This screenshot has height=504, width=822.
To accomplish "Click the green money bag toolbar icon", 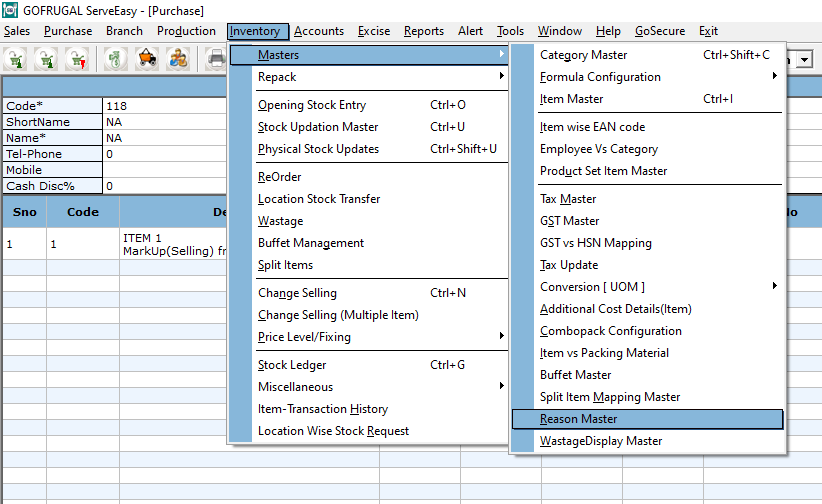I will click(115, 60).
